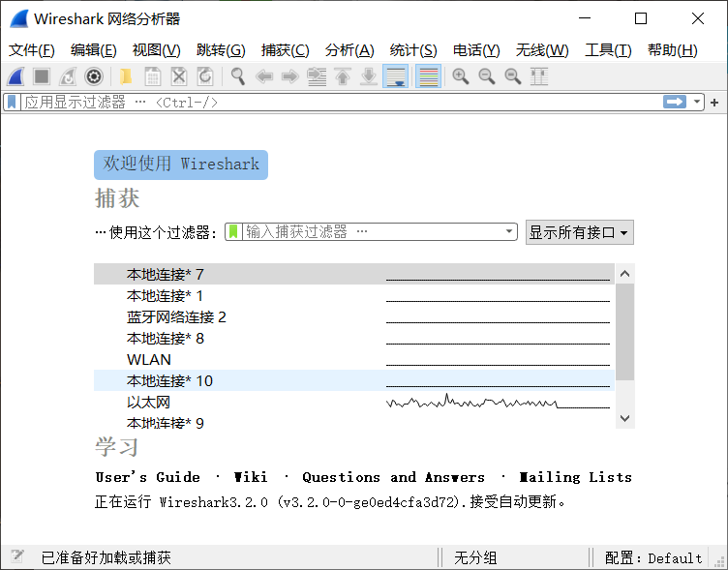Open the 电话(Y) menu
The height and width of the screenshot is (570, 728).
coord(476,50)
